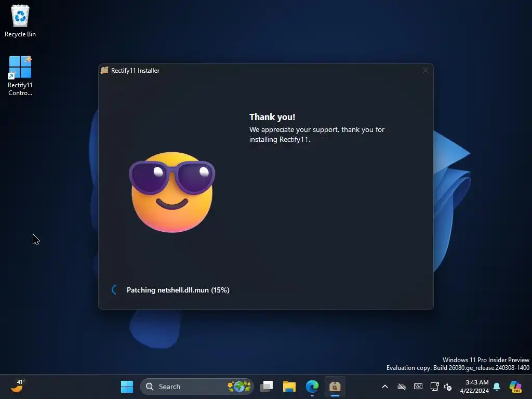Click the Earth Day search highlight icon
The image size is (532, 399).
pyautogui.click(x=239, y=387)
